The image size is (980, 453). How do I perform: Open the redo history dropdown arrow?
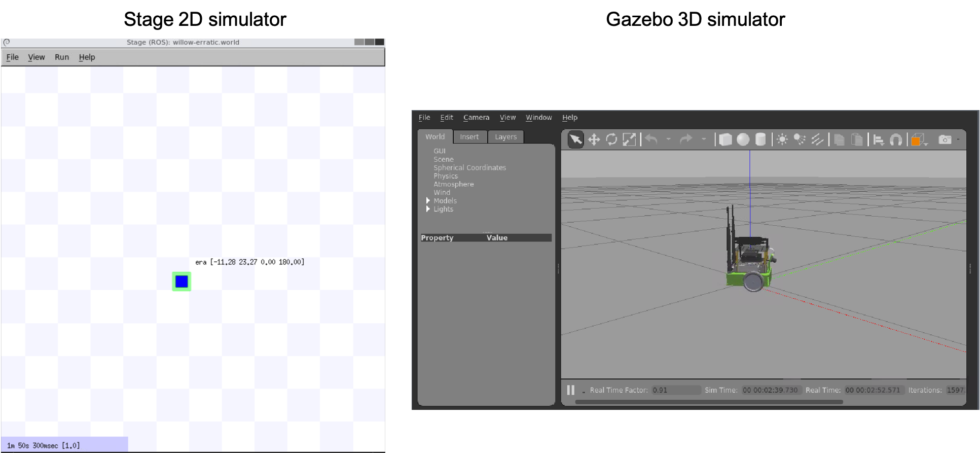click(x=703, y=139)
